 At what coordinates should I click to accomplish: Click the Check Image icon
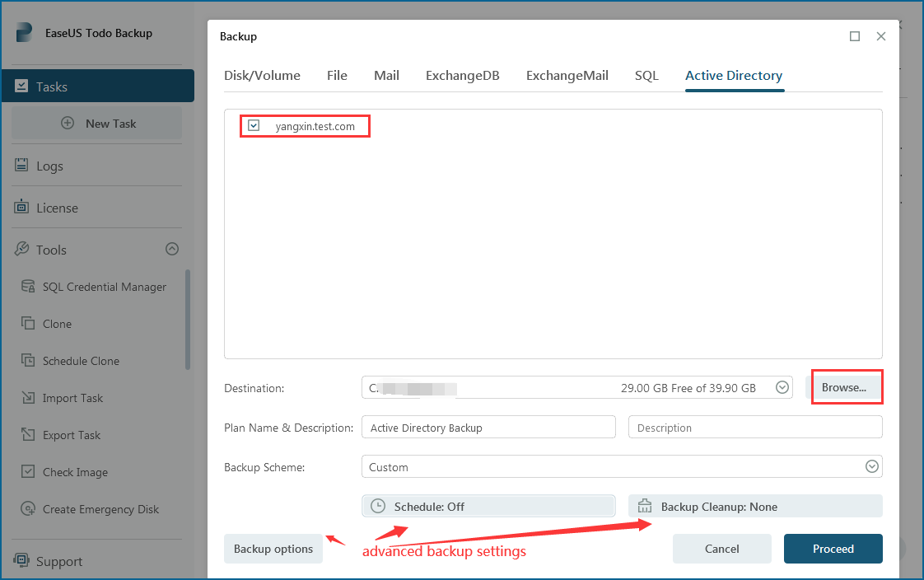click(28, 472)
